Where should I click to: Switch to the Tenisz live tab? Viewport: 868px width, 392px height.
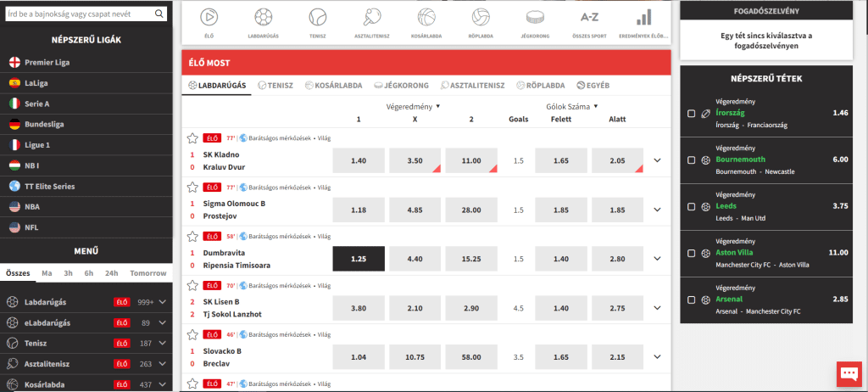tap(275, 86)
